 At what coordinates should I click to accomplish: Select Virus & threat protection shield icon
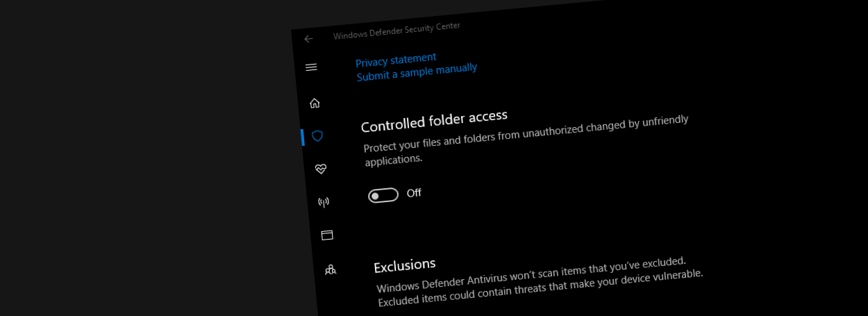click(x=317, y=136)
